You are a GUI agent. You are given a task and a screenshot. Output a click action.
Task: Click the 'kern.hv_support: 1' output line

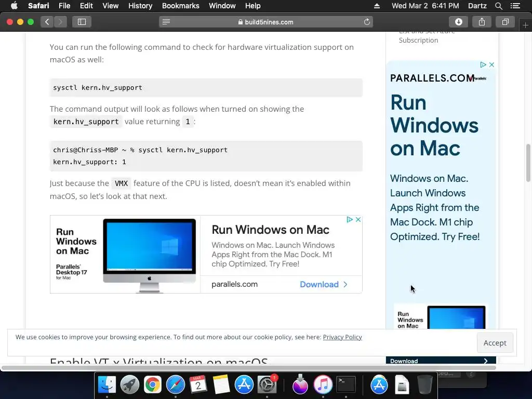pos(89,162)
